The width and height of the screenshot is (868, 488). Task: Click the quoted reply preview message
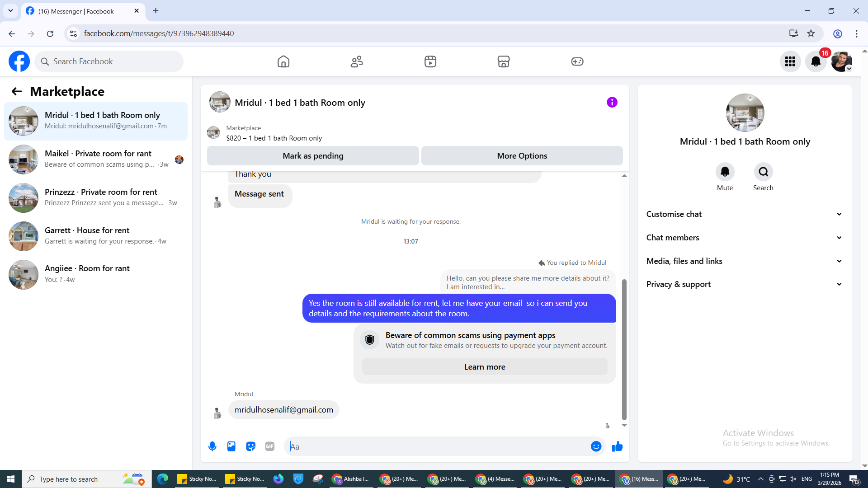(528, 282)
